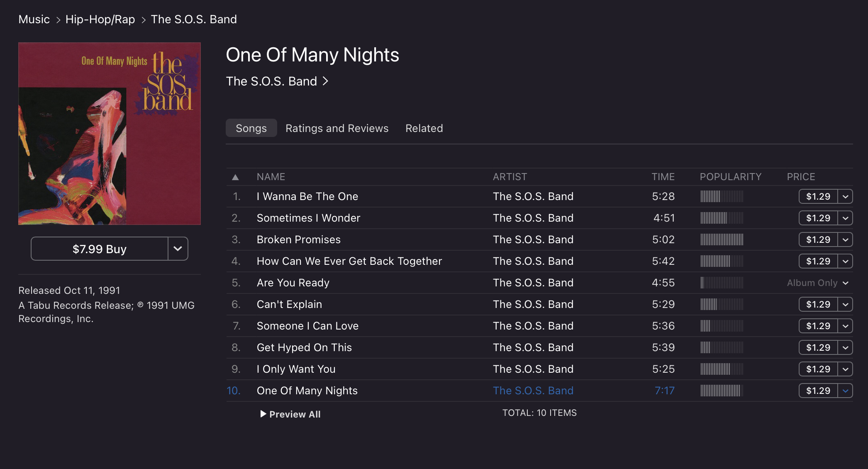Expand Album Only options for Are You Ready

tap(845, 283)
